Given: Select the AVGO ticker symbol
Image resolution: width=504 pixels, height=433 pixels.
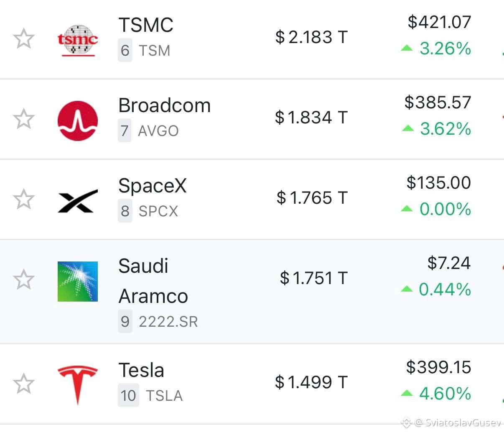Looking at the screenshot, I should click(158, 131).
